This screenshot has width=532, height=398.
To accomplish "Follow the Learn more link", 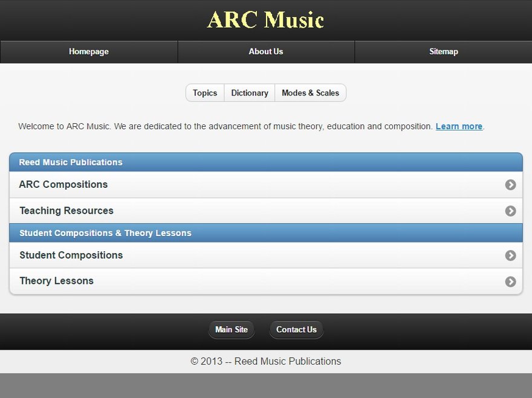I will coord(459,126).
